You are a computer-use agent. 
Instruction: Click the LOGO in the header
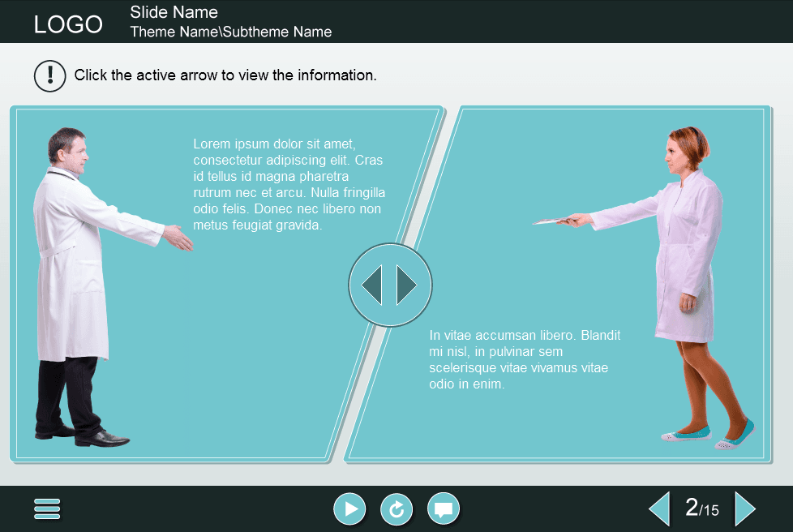click(68, 24)
